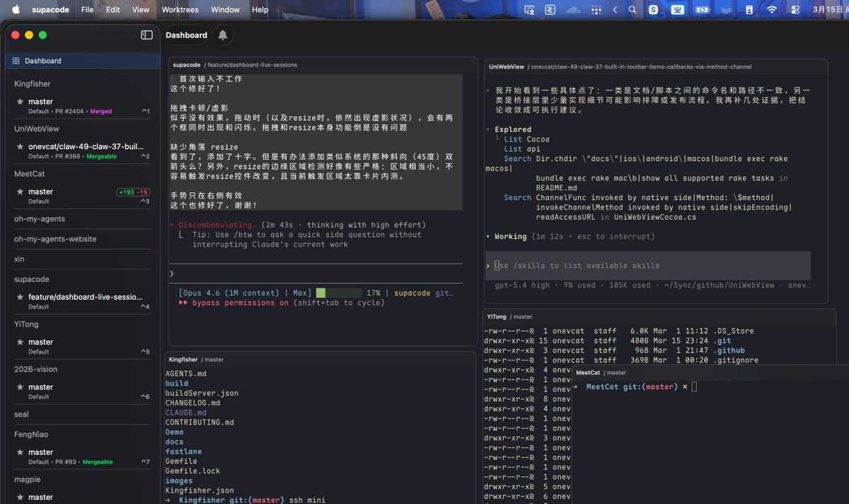Click the supacode session card header

pyautogui.click(x=323, y=64)
